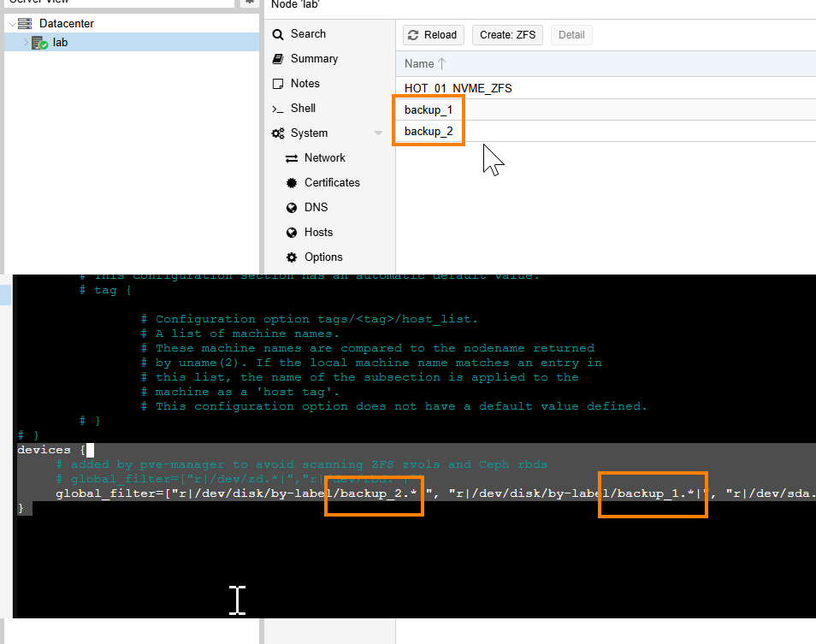Click the System gears icon
This screenshot has height=644, width=816.
point(278,133)
